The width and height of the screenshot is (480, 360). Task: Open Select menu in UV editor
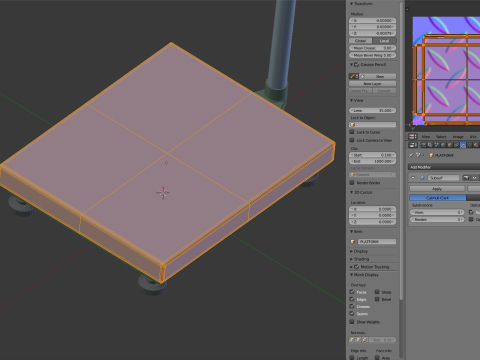click(x=441, y=137)
